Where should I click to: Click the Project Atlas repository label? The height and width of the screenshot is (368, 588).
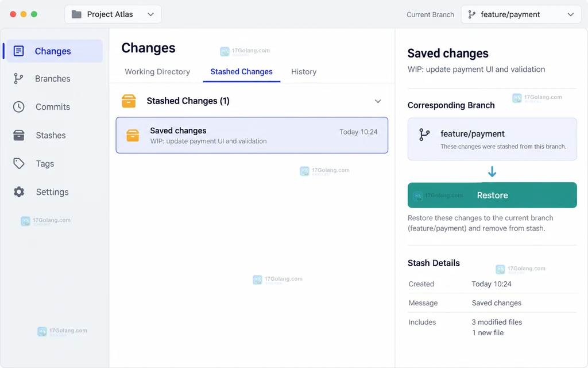tap(110, 14)
